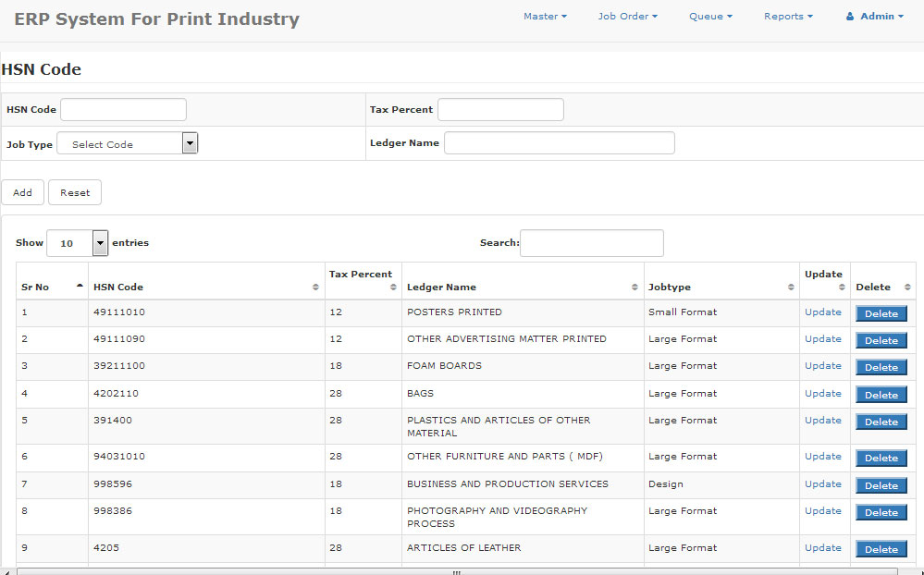Delete the BAGS row

pyautogui.click(x=881, y=396)
